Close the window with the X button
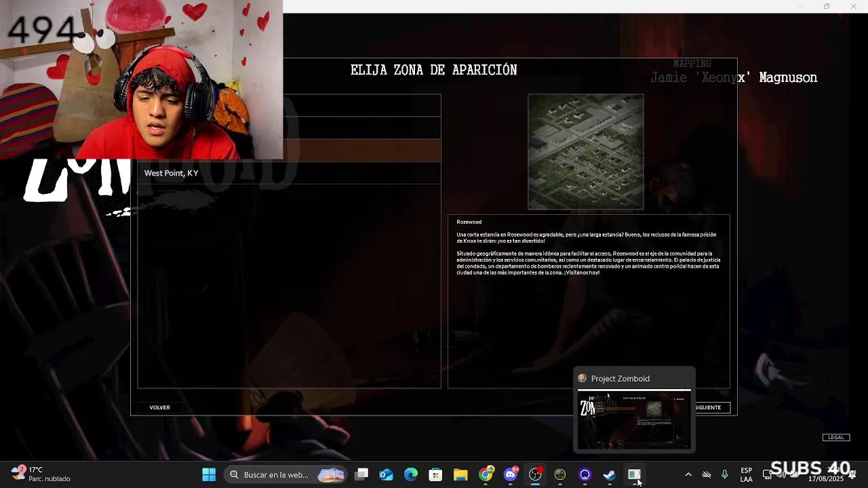The height and width of the screenshot is (488, 868). point(853,6)
